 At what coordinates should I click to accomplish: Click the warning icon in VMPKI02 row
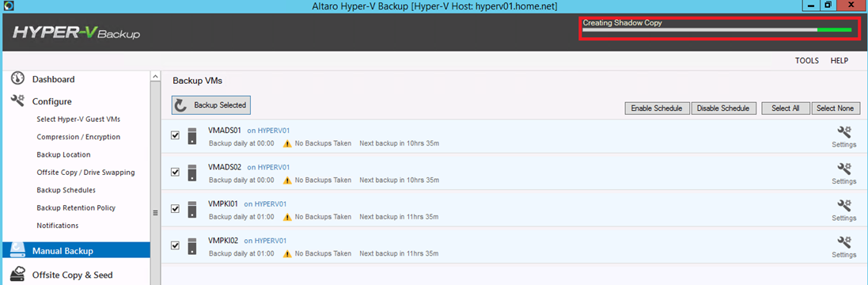287,254
